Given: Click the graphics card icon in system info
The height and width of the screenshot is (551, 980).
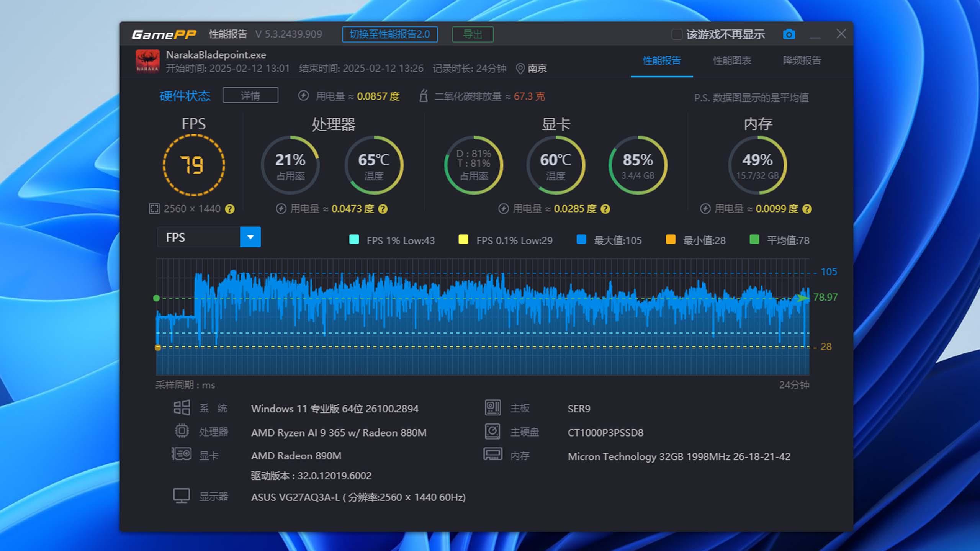Looking at the screenshot, I should (182, 455).
